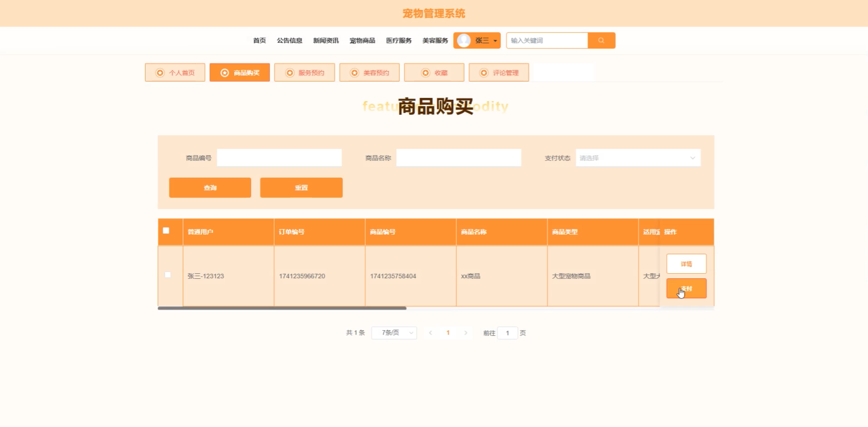
Task: Select page 1 in pagination
Action: [x=447, y=333]
